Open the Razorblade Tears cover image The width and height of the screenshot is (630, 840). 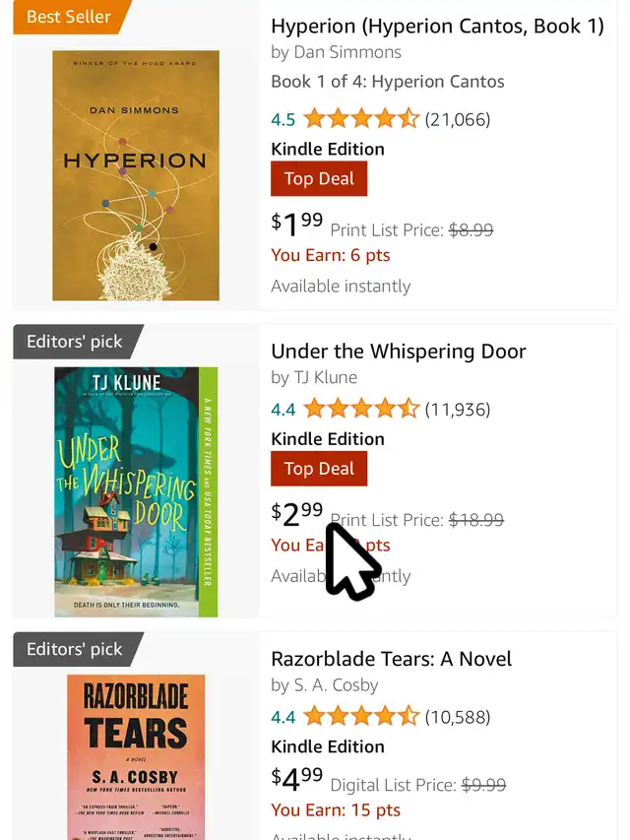click(x=136, y=754)
